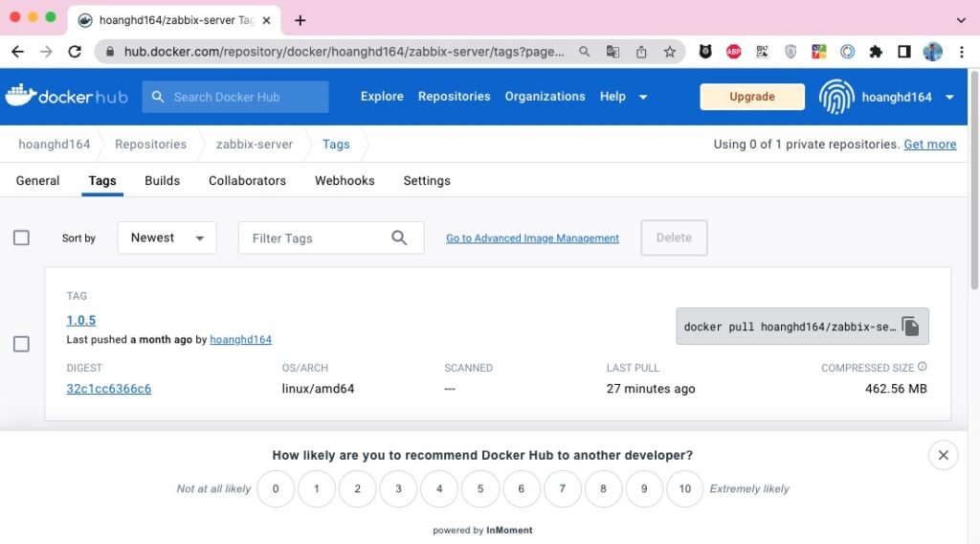Open the black cat-face extension
The image size is (980, 544).
click(705, 52)
